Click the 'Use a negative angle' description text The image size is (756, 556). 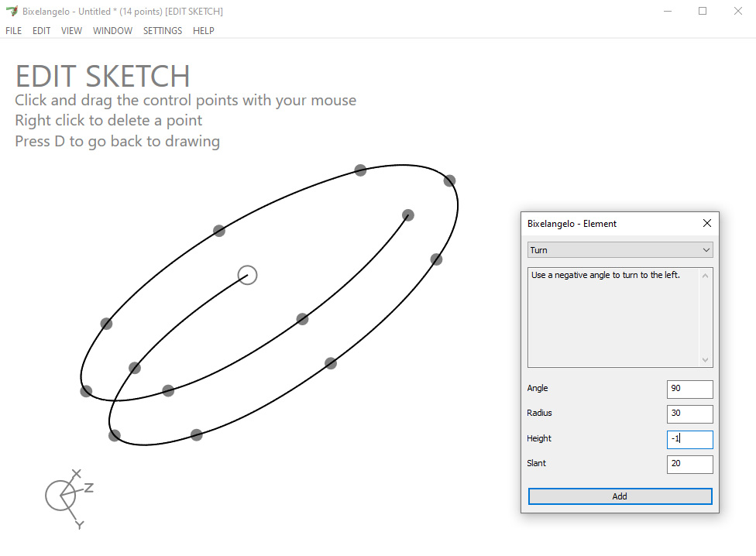coord(605,275)
